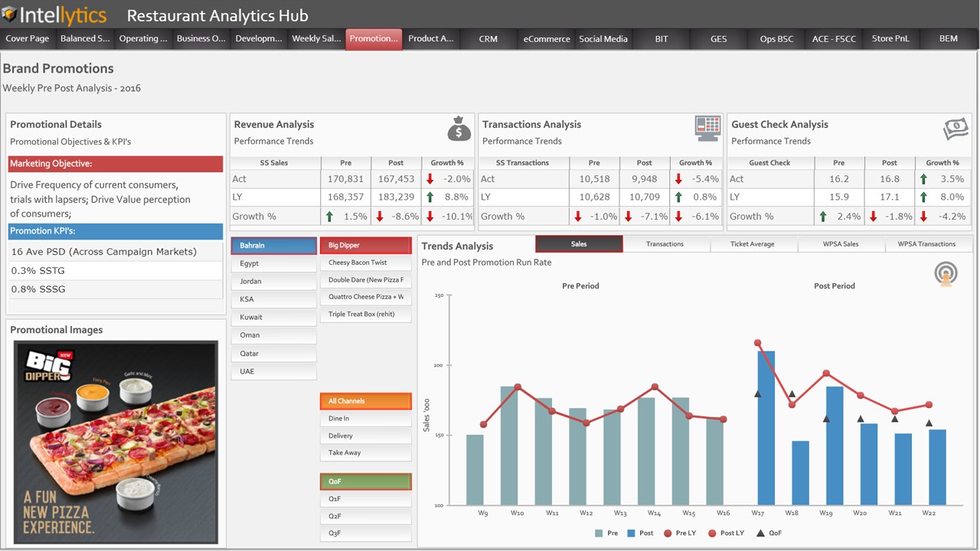Click the W17 post period bar
The height and width of the screenshot is (551, 980).
pyautogui.click(x=766, y=428)
